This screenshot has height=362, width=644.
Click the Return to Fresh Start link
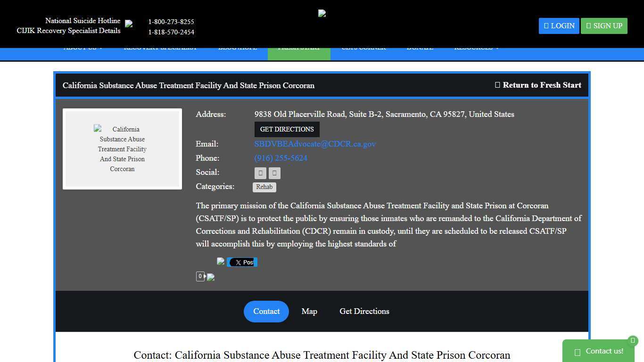538,85
